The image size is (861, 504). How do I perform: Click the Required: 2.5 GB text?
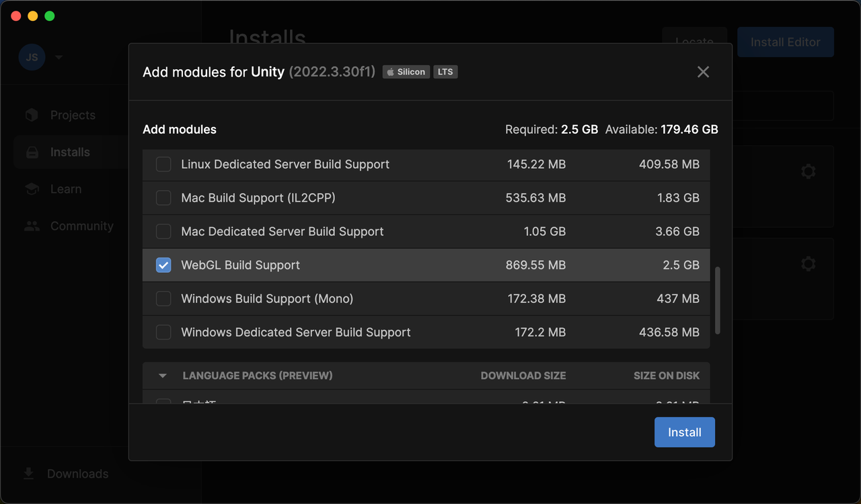pos(552,130)
